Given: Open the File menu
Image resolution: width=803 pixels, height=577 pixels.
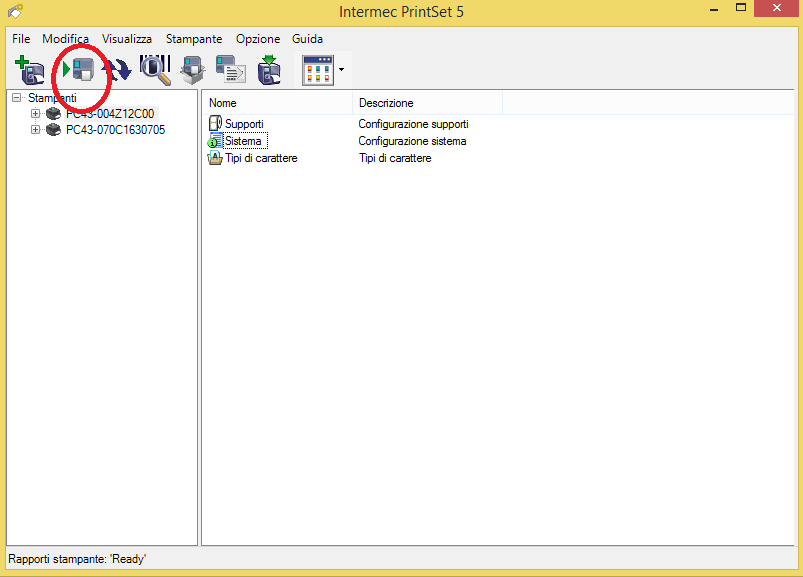Looking at the screenshot, I should 21,39.
